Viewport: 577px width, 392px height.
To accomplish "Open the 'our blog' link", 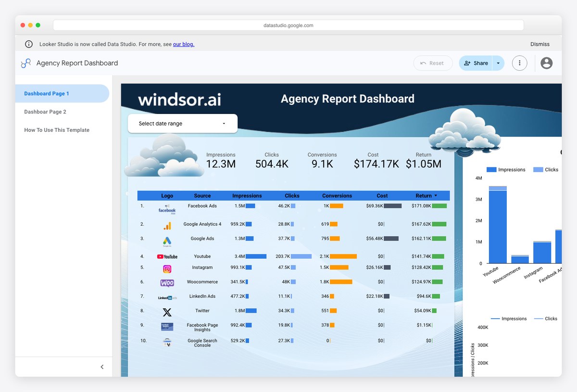I will pyautogui.click(x=184, y=44).
